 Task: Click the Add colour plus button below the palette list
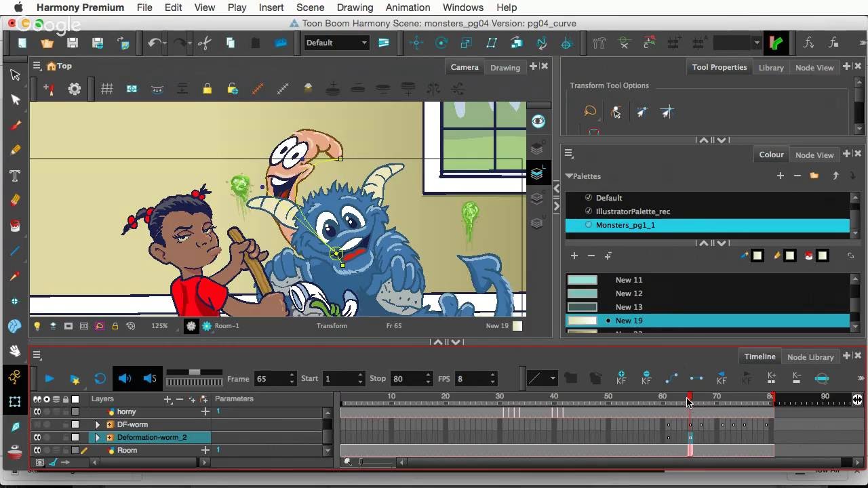(574, 256)
